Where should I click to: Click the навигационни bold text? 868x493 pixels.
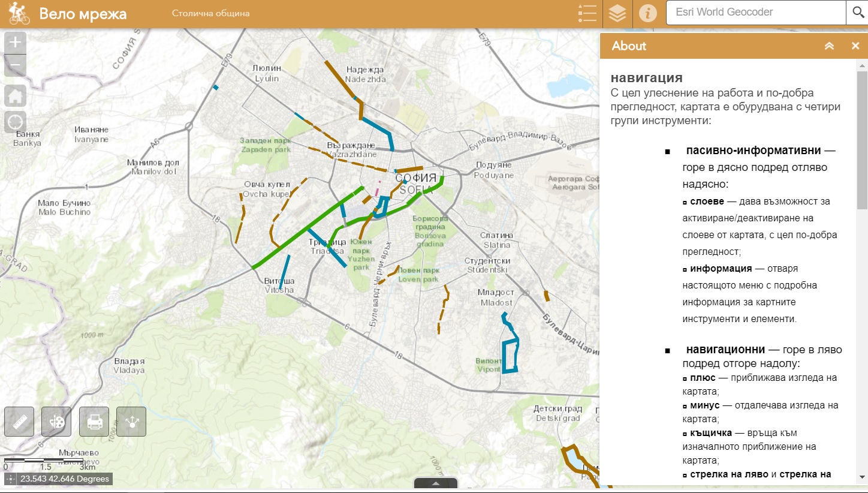725,349
